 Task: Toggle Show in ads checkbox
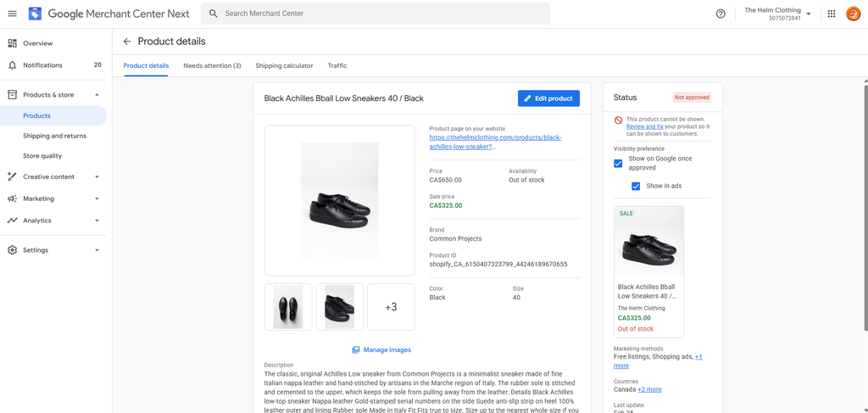coord(636,186)
